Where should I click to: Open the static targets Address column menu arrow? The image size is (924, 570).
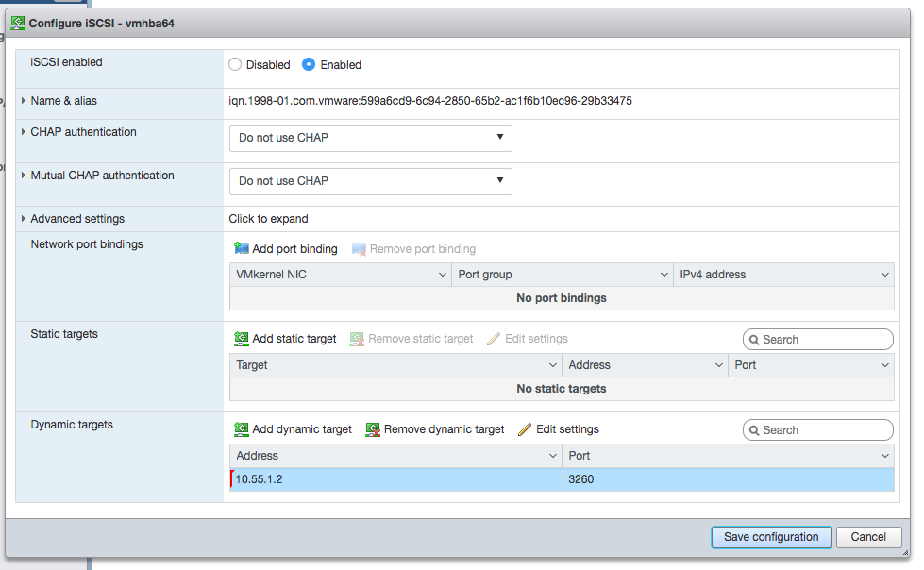[x=719, y=365]
